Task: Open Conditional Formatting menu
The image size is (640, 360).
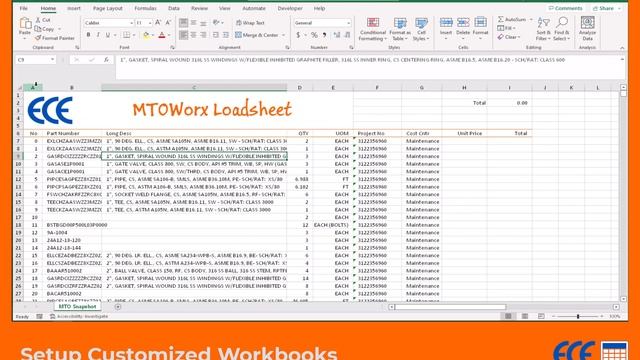Action: (372, 29)
